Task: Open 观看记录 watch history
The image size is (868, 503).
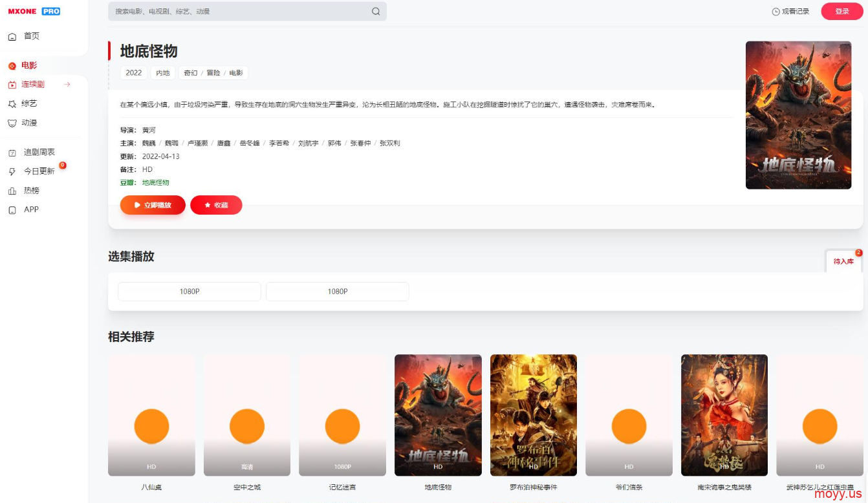Action: click(x=790, y=12)
